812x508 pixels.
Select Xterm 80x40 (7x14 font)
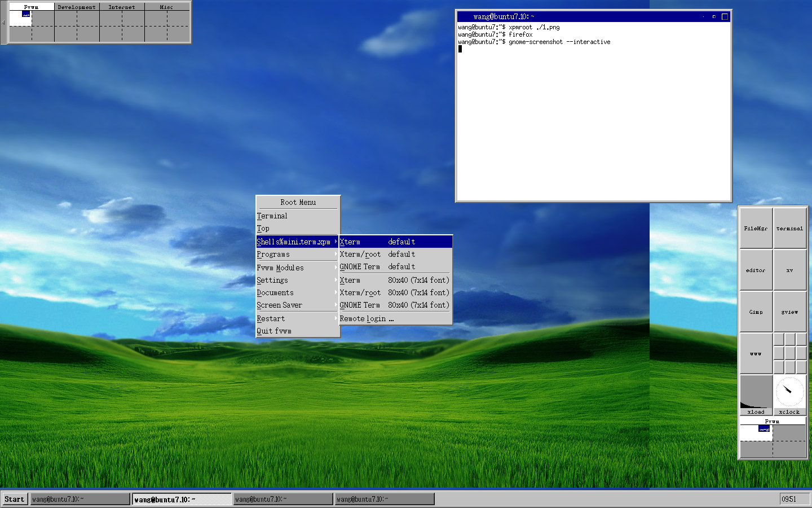click(395, 280)
